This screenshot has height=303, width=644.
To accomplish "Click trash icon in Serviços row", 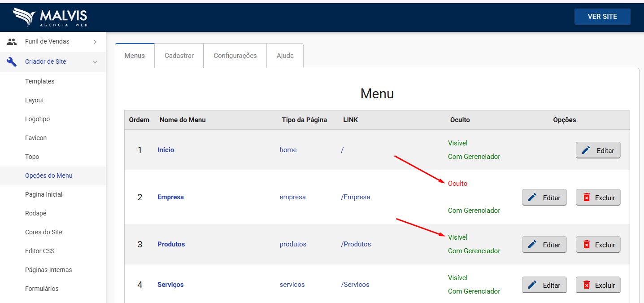I will coord(586,285).
